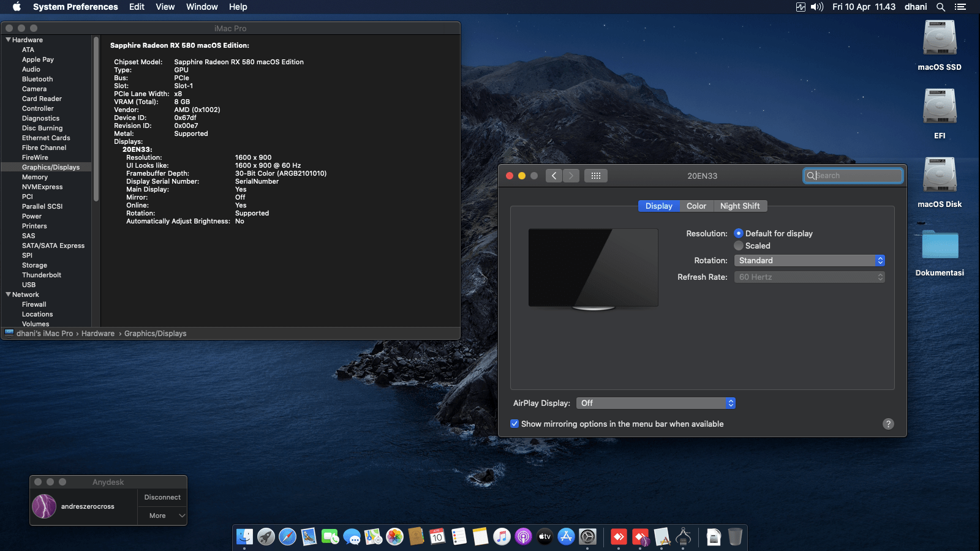Open the Window menu
This screenshot has width=980, height=551.
point(202,7)
